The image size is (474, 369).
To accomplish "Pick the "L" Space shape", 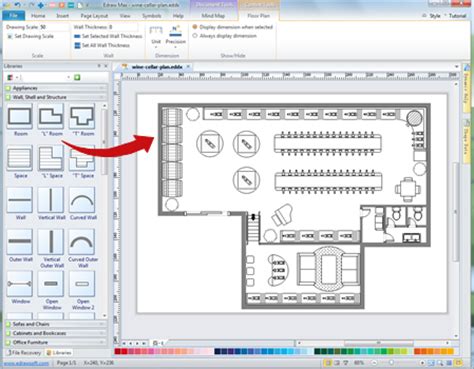I will point(51,159).
